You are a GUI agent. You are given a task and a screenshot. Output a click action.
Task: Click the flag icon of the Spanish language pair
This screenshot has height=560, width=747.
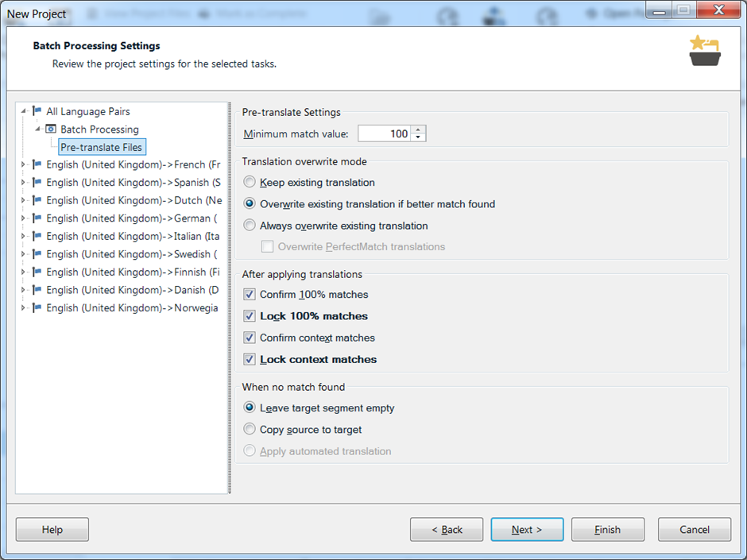[37, 183]
